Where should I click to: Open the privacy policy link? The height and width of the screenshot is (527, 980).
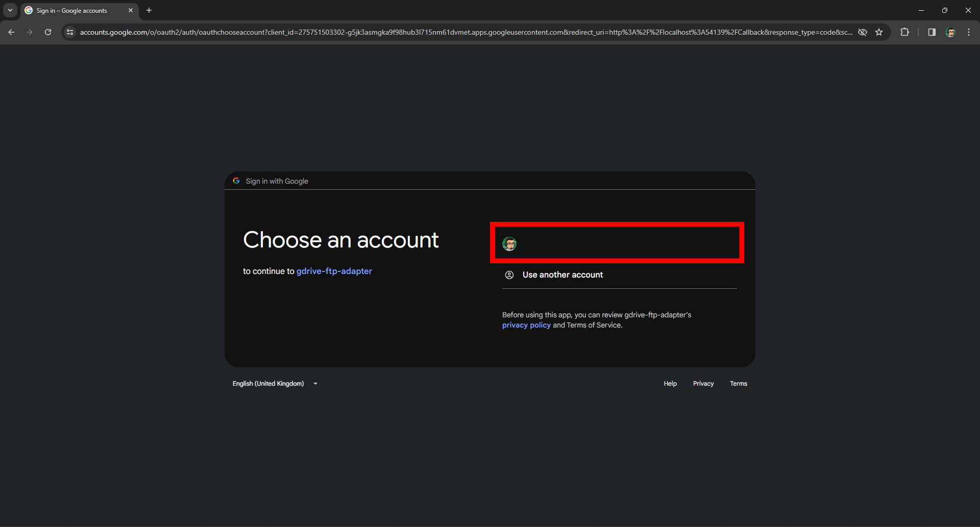tap(526, 325)
